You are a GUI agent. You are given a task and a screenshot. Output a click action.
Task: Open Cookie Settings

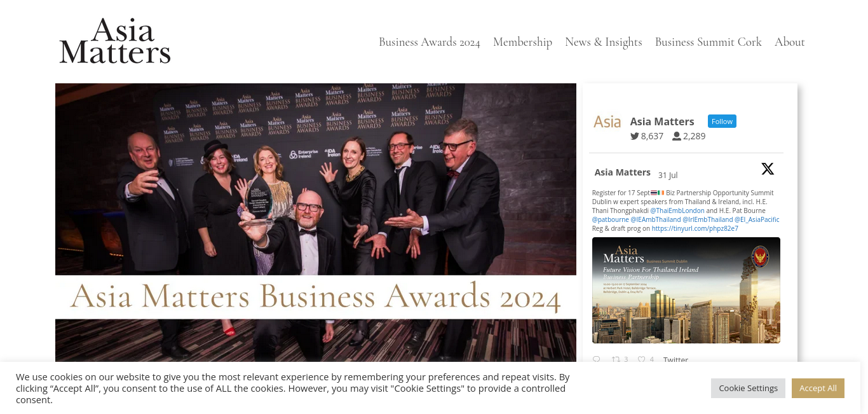point(748,388)
